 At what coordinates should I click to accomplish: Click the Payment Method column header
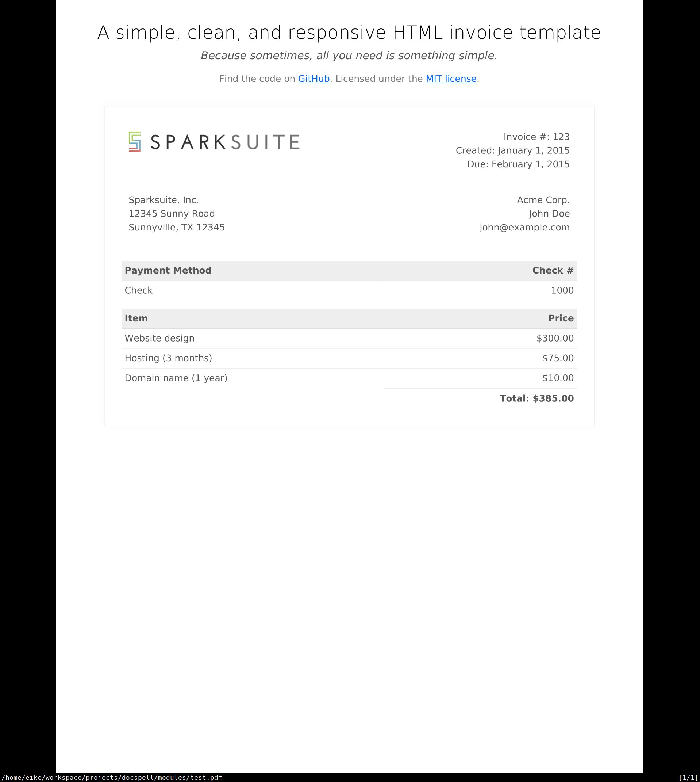[168, 271]
